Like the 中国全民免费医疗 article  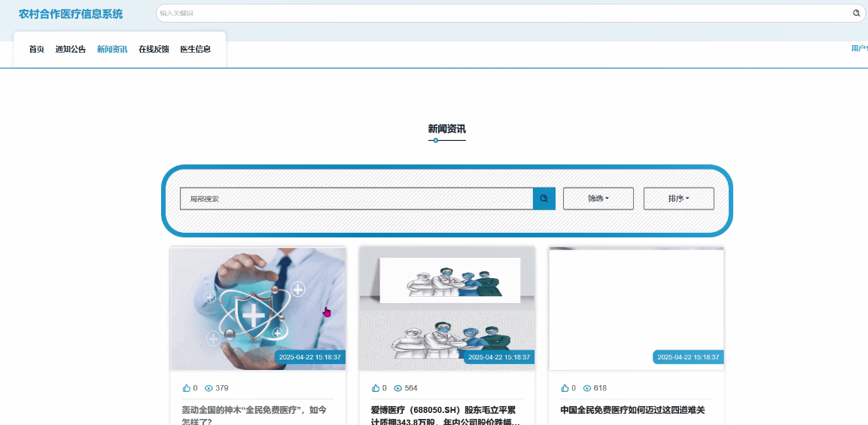(x=565, y=388)
